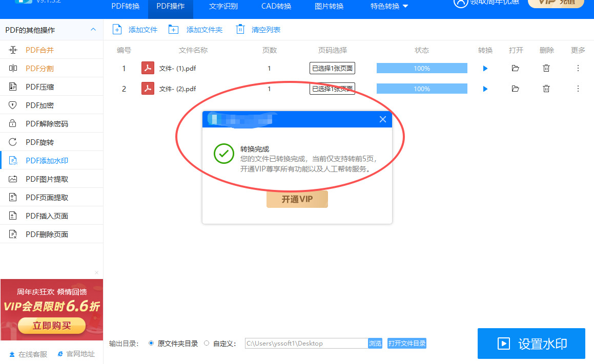Dismiss the VIP promotion banner
594x364 pixels.
(x=96, y=272)
